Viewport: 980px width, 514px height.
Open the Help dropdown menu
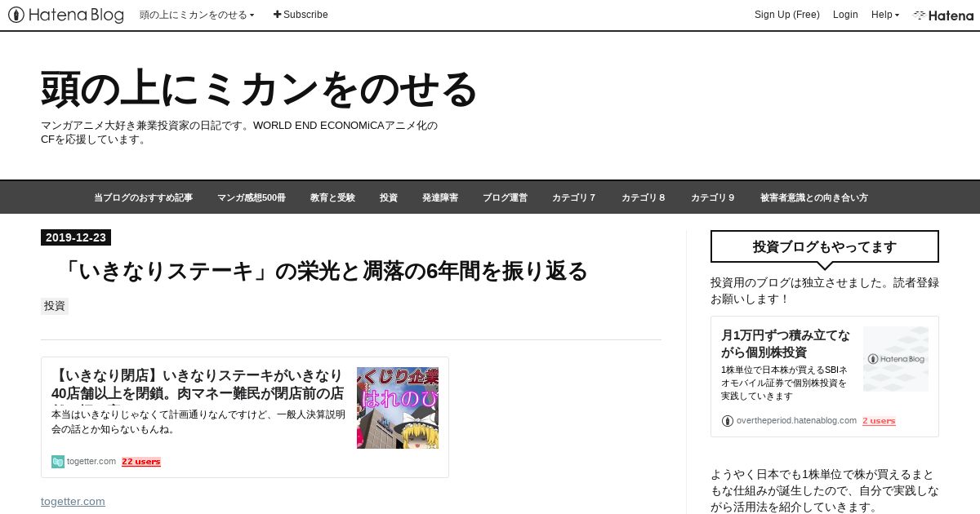click(885, 15)
